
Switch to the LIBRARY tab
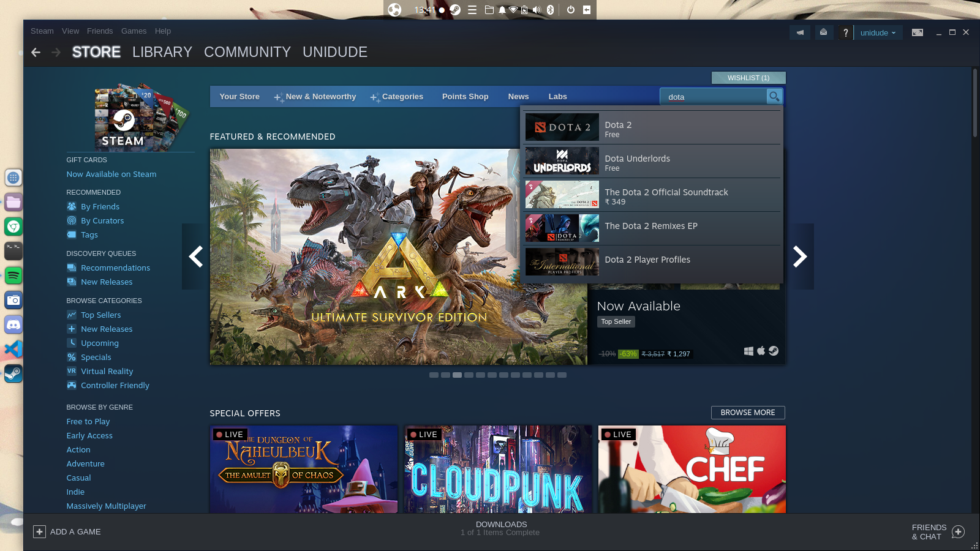click(x=162, y=52)
